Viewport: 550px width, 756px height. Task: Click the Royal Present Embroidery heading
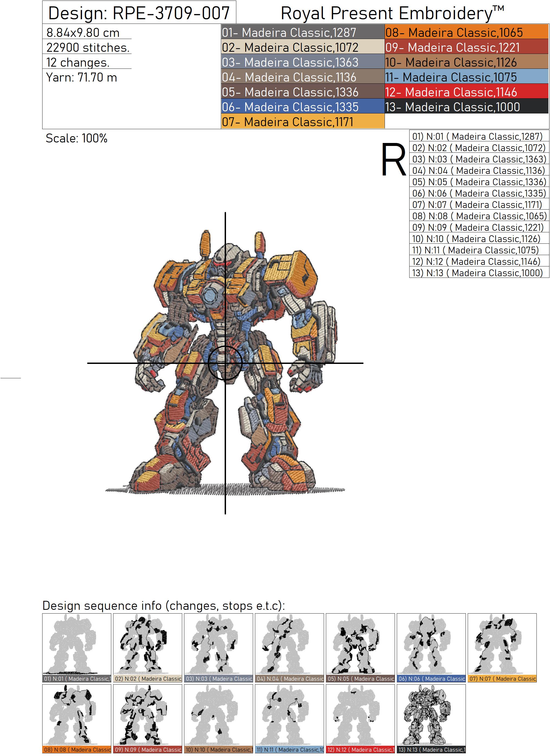click(x=392, y=13)
